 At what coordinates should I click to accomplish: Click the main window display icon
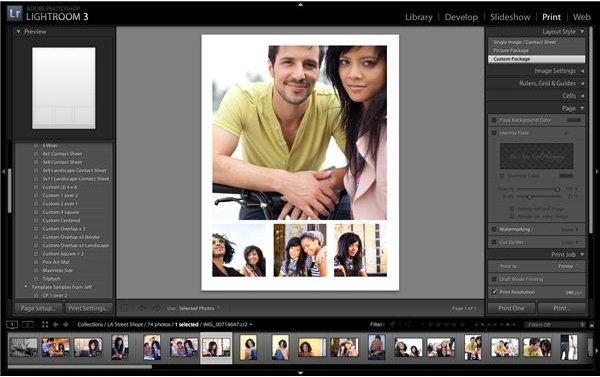(x=12, y=325)
